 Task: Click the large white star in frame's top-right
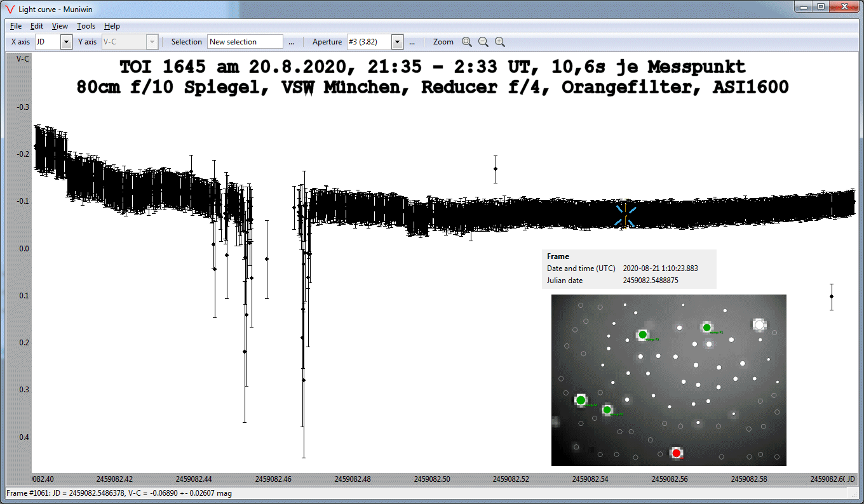pos(759,324)
